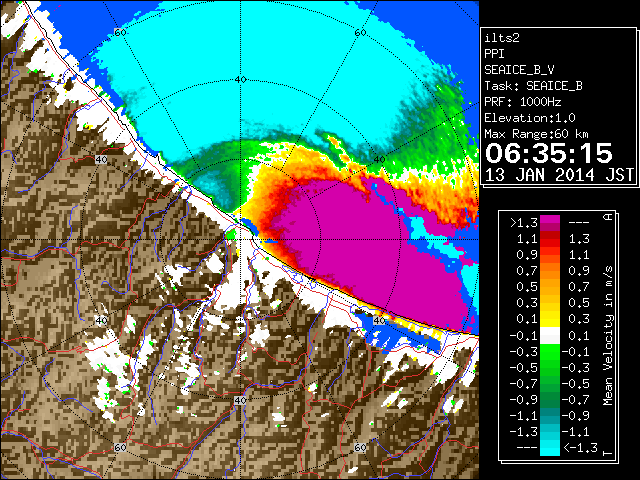Select the "60" ring label in the northeast

click(360, 33)
